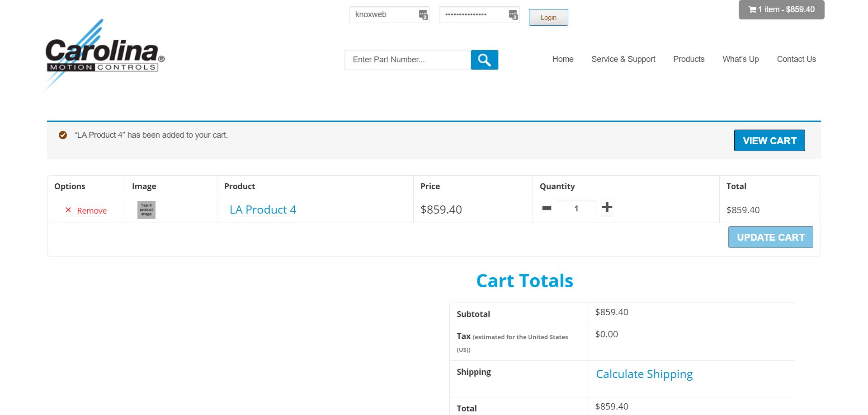
Task: Click the red X remove icon
Action: click(68, 210)
